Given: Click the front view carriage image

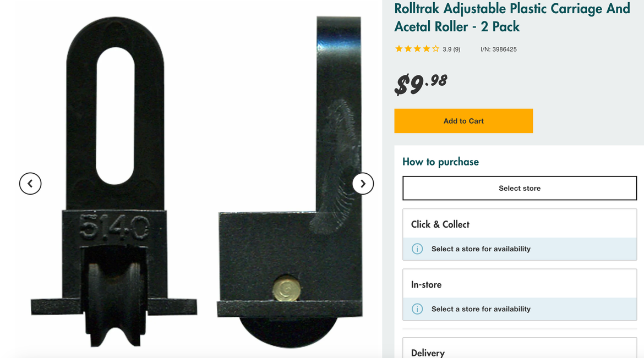Looking at the screenshot, I should [x=114, y=183].
